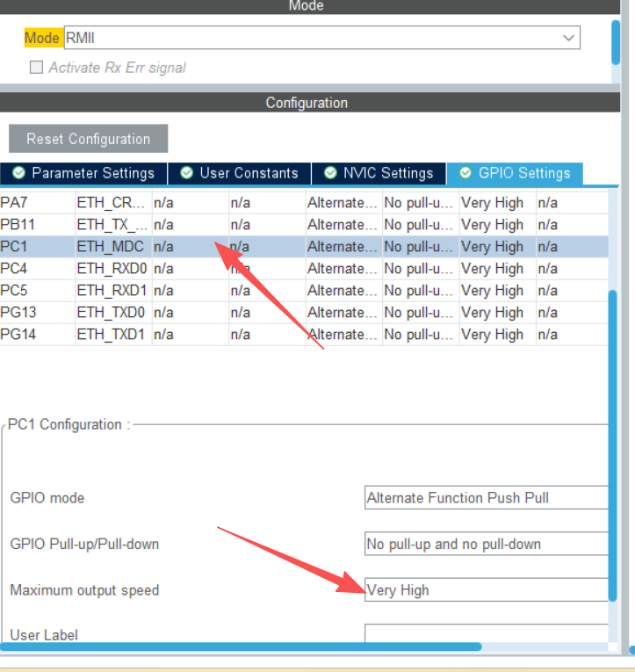This screenshot has width=635, height=672.
Task: Select the PA7 pin row
Action: tap(35, 203)
